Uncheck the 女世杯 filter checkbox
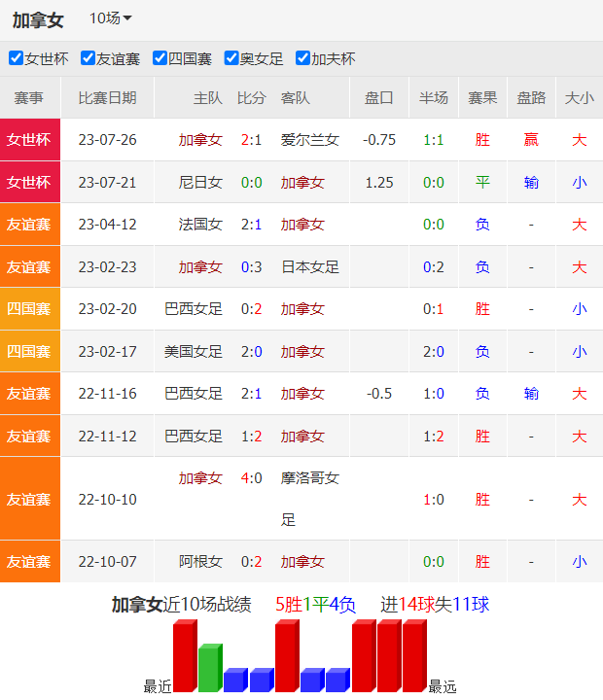Screen dimensions: 603x700 (16, 58)
